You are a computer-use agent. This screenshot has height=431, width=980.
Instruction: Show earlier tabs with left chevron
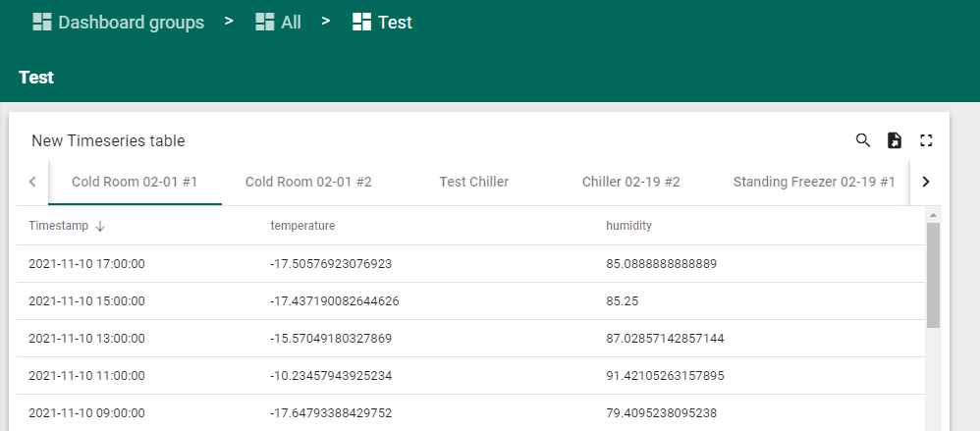coord(32,182)
